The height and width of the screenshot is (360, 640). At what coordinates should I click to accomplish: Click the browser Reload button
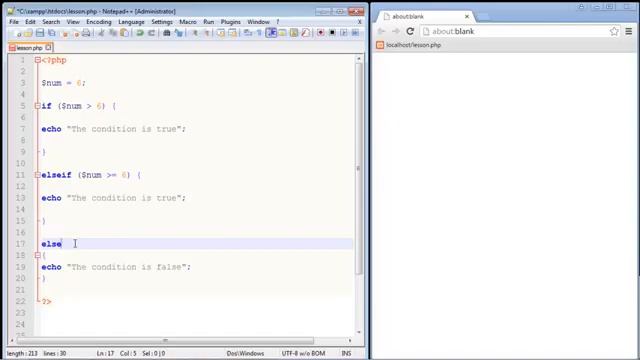410,31
